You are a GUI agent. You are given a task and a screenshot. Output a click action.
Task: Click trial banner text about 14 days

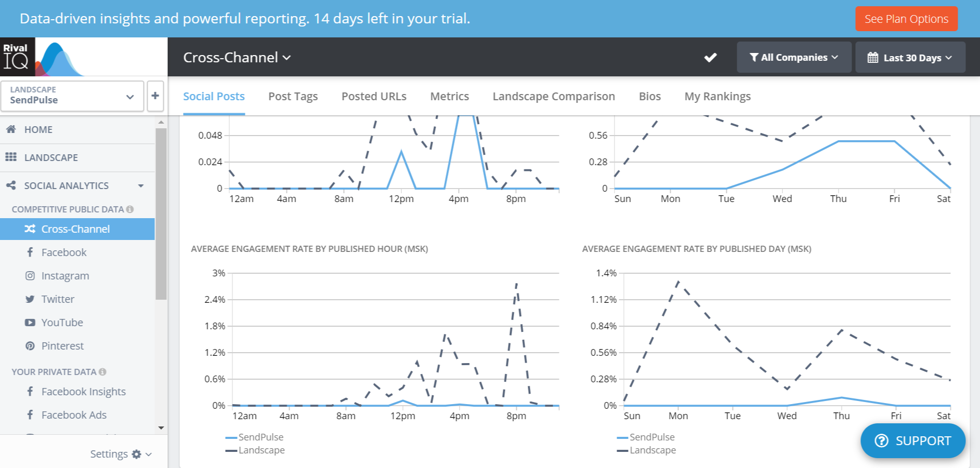[x=245, y=19]
